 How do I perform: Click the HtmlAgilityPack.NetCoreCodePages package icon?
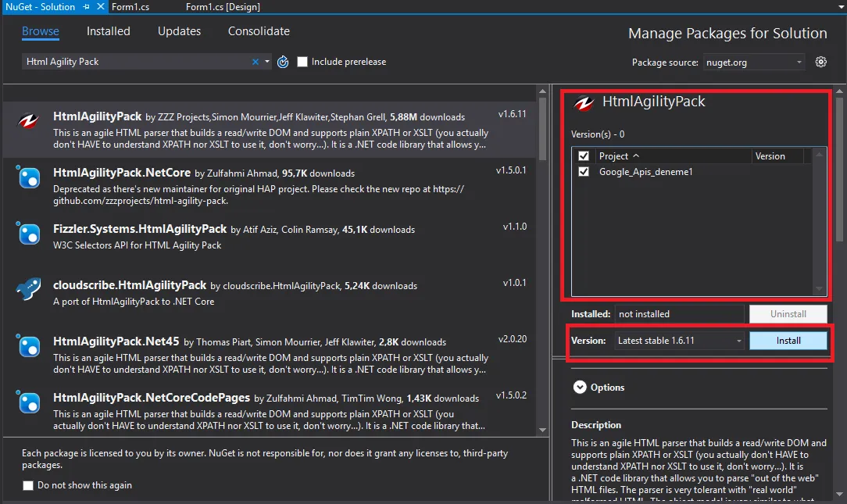pyautogui.click(x=28, y=402)
